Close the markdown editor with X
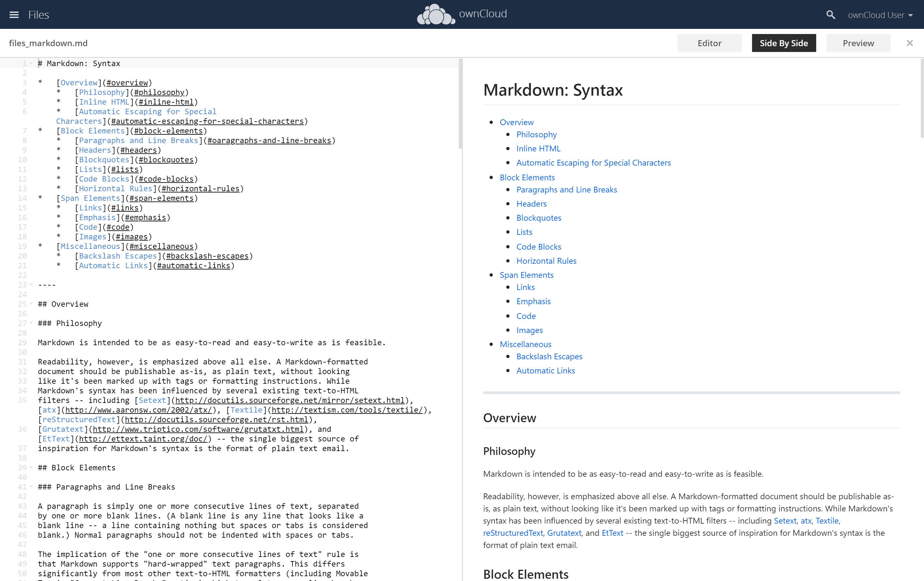 [x=910, y=43]
